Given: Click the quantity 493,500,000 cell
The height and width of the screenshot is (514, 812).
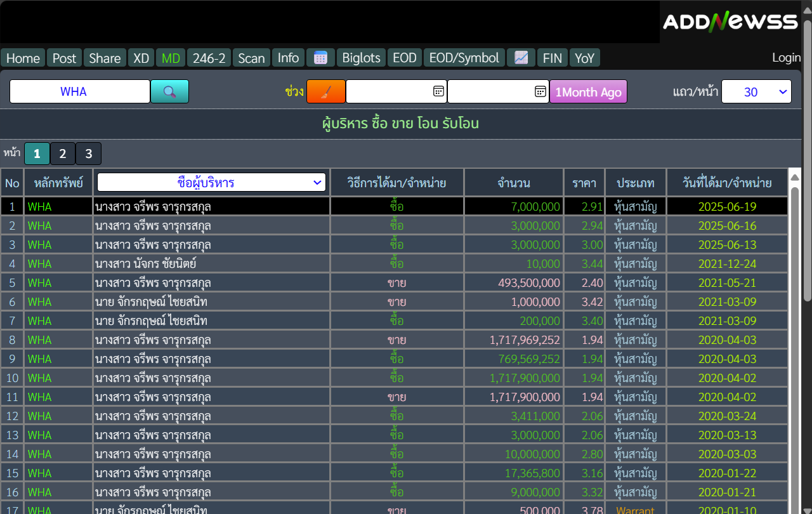Looking at the screenshot, I should click(514, 282).
